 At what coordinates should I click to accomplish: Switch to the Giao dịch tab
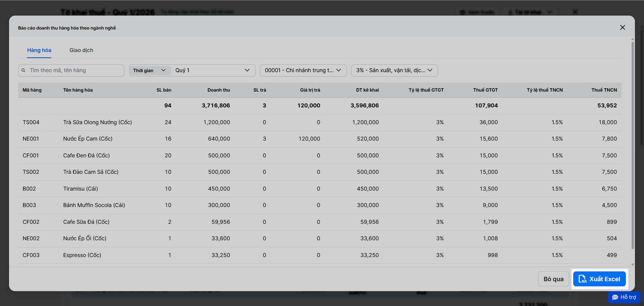[x=81, y=50]
